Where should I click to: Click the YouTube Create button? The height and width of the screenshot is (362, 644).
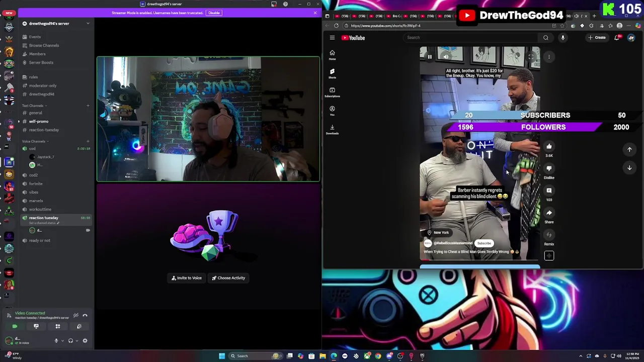point(597,38)
